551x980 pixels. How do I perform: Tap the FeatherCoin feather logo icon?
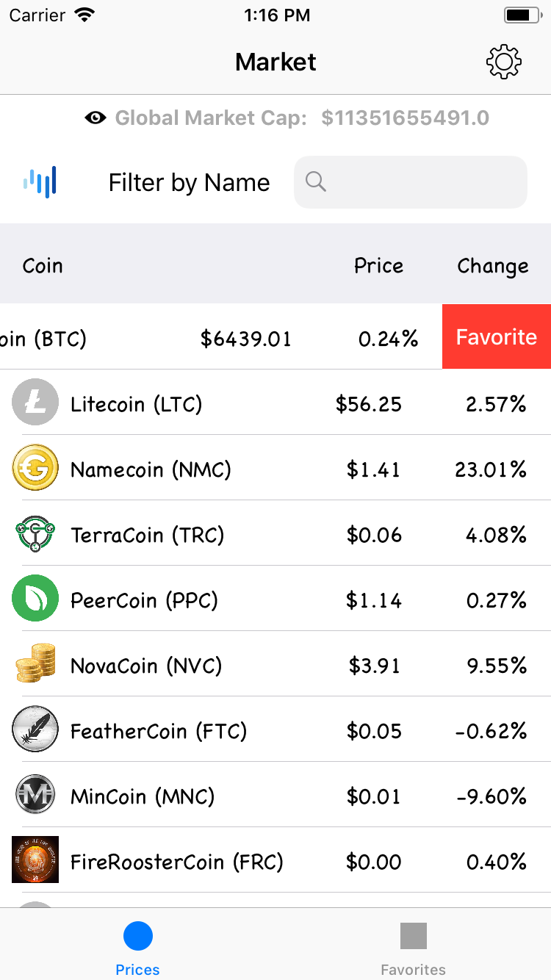point(35,729)
